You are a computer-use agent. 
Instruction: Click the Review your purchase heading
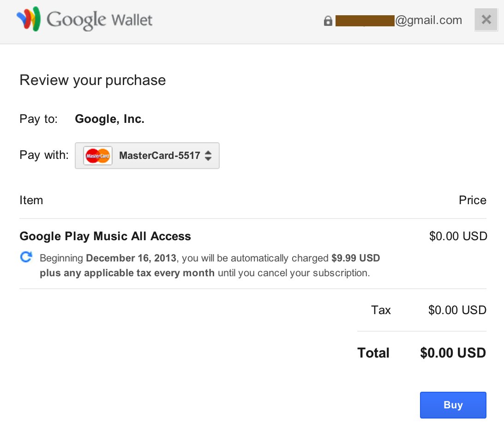92,80
